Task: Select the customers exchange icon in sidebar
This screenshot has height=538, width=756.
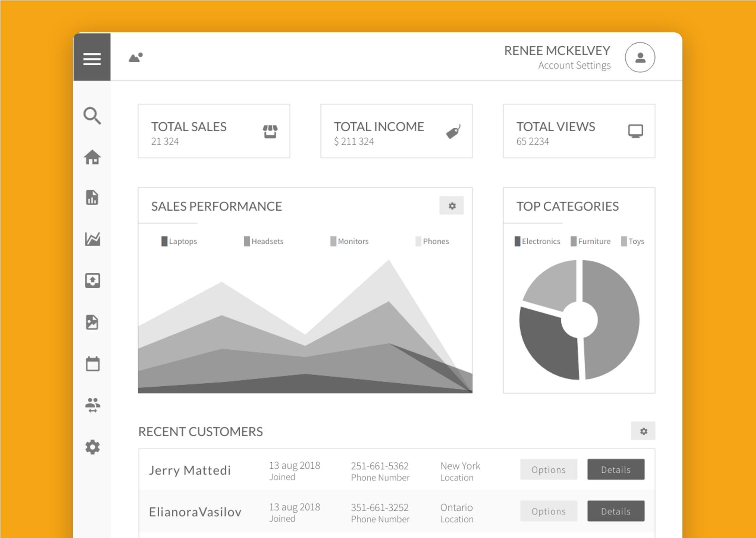Action: pos(92,405)
